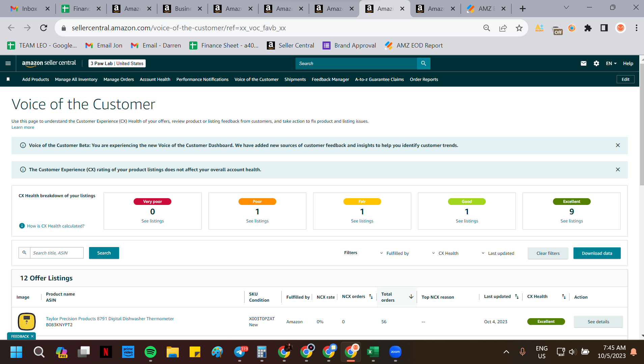See listings under Fair category

coord(362,221)
